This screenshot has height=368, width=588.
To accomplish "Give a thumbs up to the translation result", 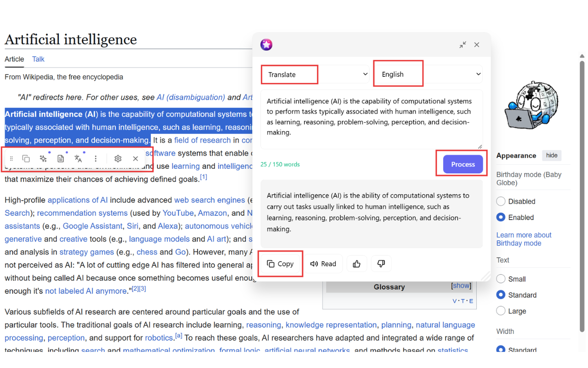I will point(357,264).
